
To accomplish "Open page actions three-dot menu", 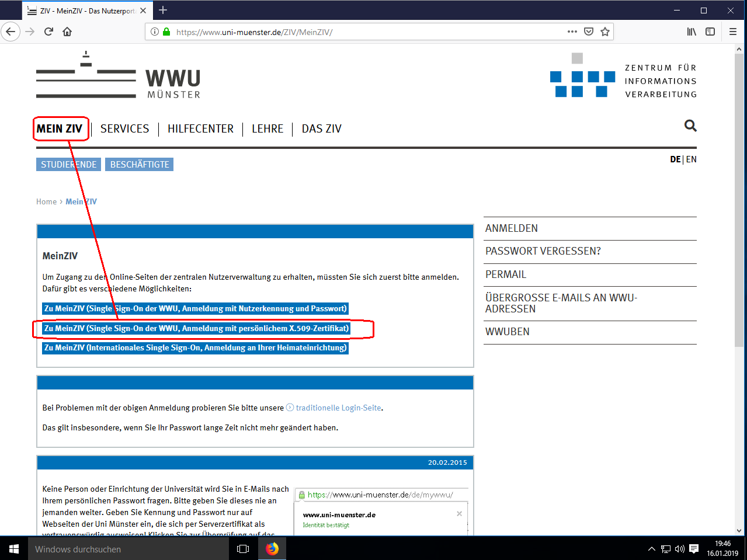I will [x=572, y=32].
